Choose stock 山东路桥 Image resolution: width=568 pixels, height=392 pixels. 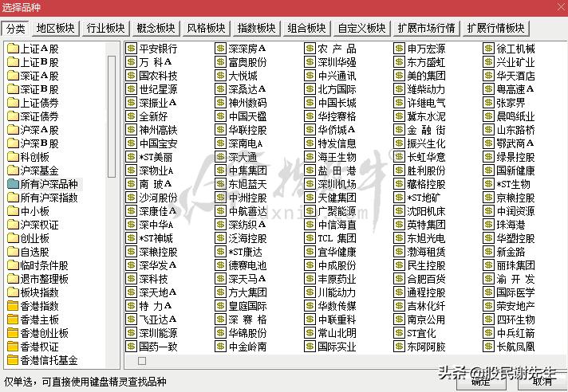click(515, 130)
